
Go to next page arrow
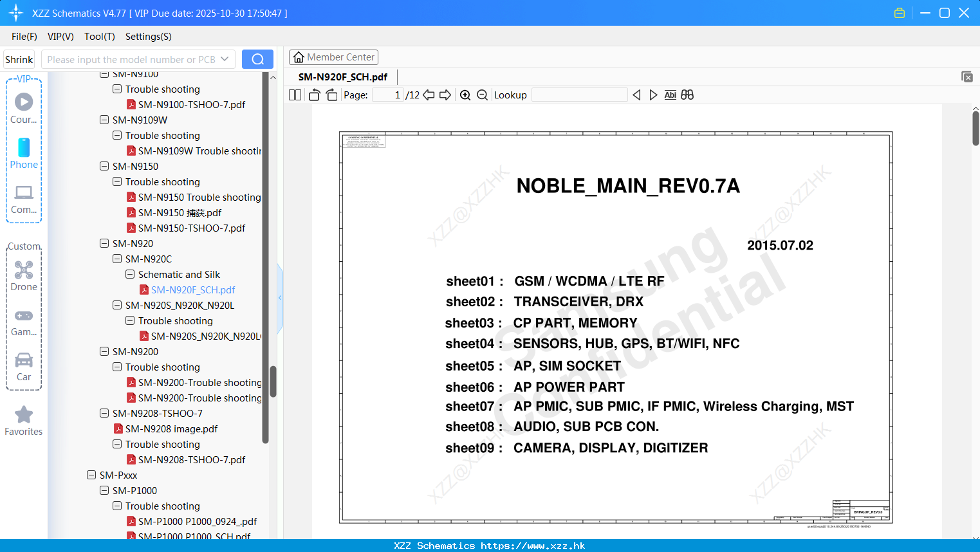[x=445, y=95]
